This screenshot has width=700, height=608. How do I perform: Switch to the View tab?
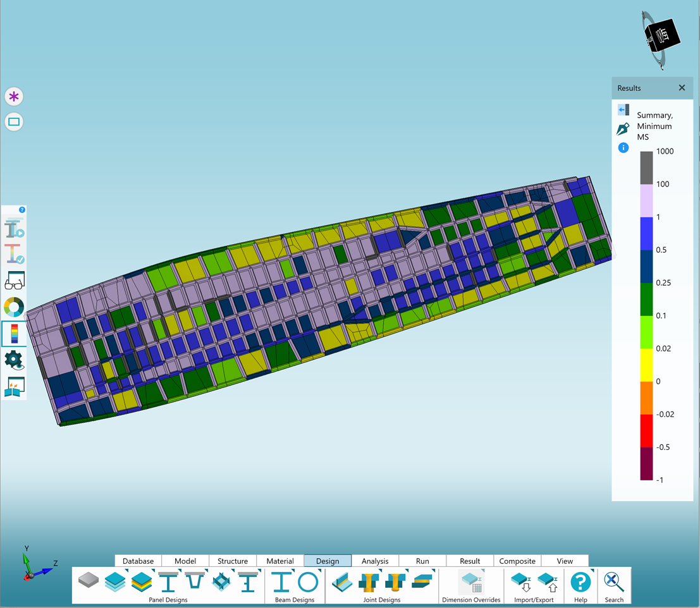pos(565,561)
